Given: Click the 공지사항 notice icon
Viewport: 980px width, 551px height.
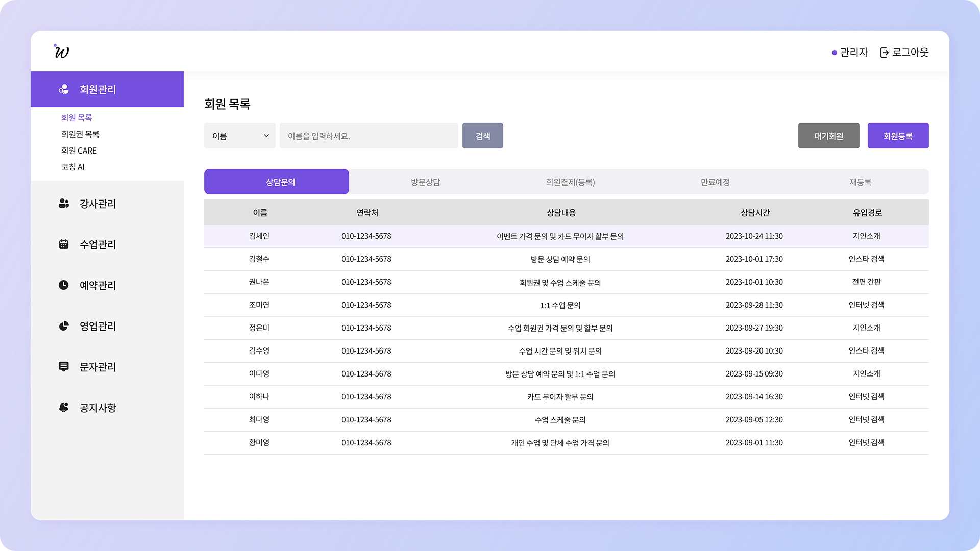Looking at the screenshot, I should point(63,408).
